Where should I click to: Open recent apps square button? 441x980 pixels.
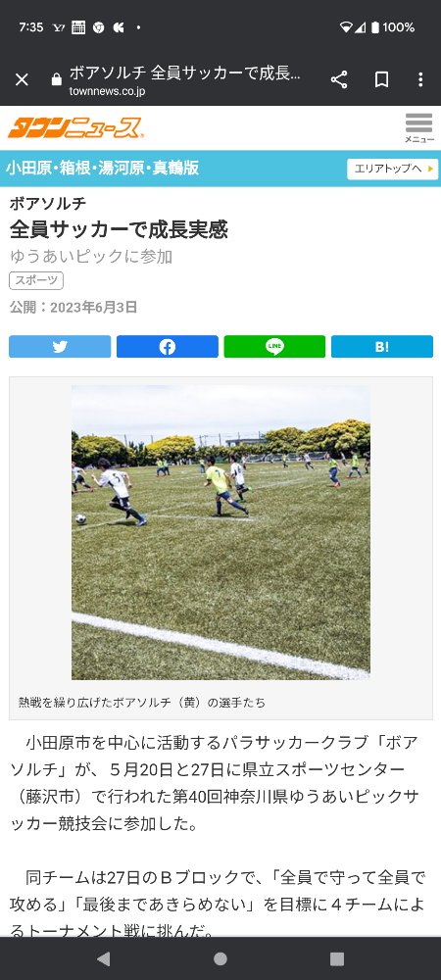point(337,958)
